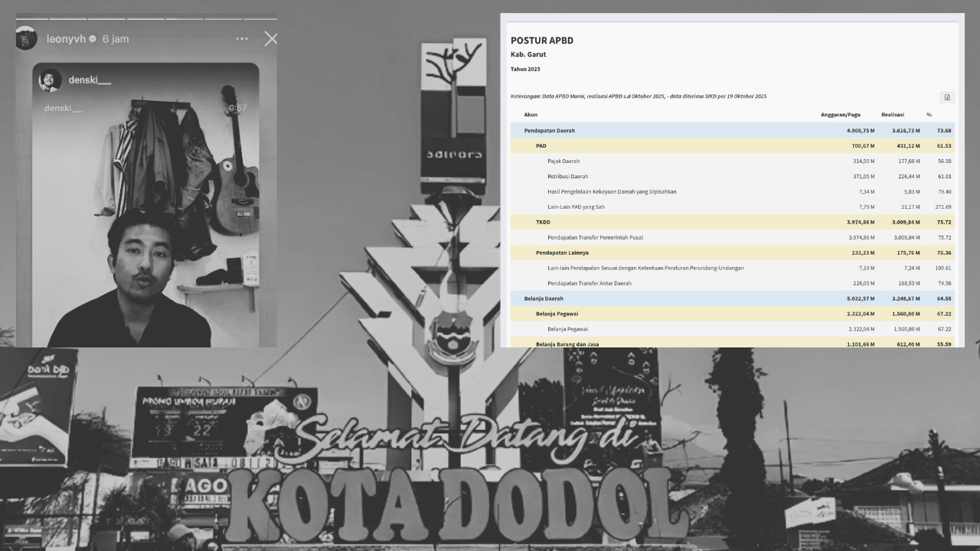
Task: Click the 'Akun' column header
Action: [531, 115]
